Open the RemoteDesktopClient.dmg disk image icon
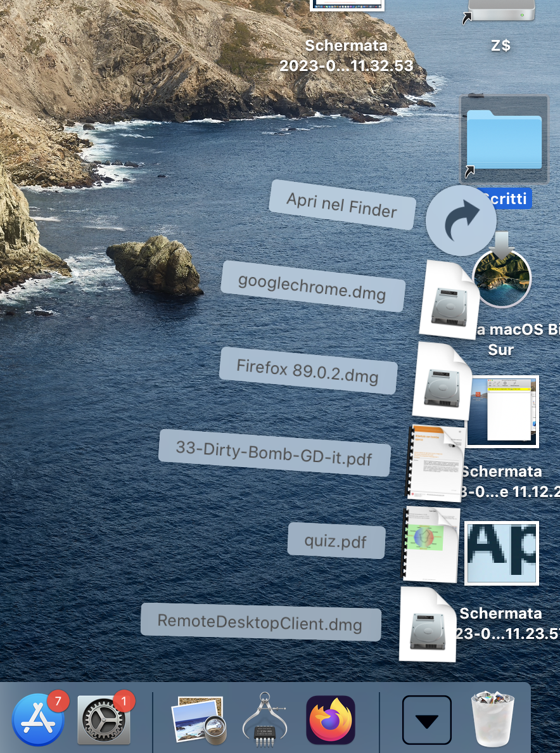This screenshot has width=560, height=753. (428, 624)
